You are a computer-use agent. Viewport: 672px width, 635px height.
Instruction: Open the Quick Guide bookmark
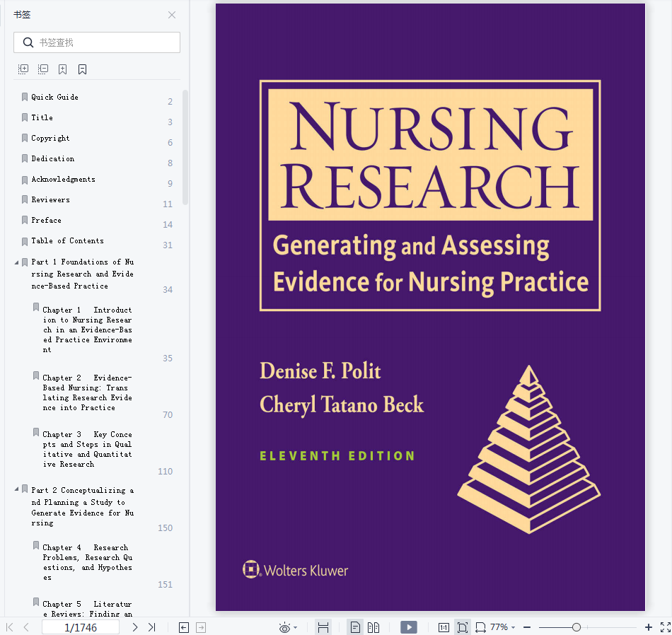[x=55, y=98]
